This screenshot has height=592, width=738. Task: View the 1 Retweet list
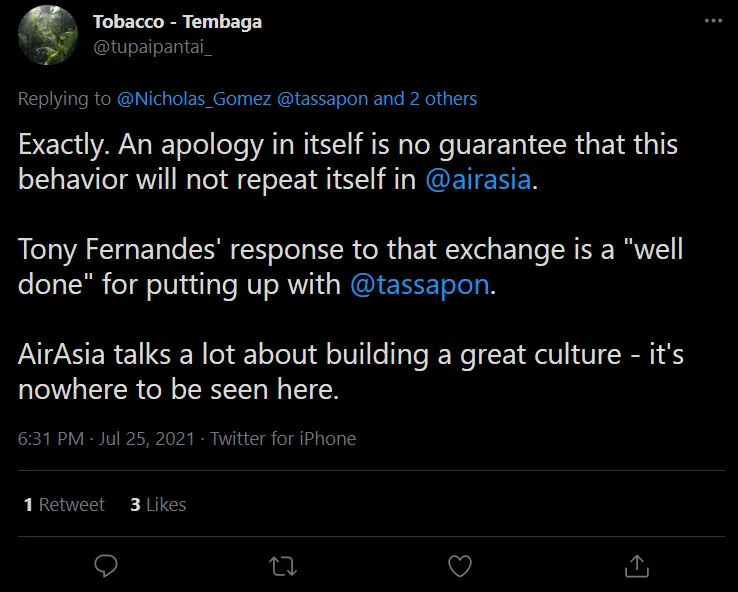tap(64, 505)
